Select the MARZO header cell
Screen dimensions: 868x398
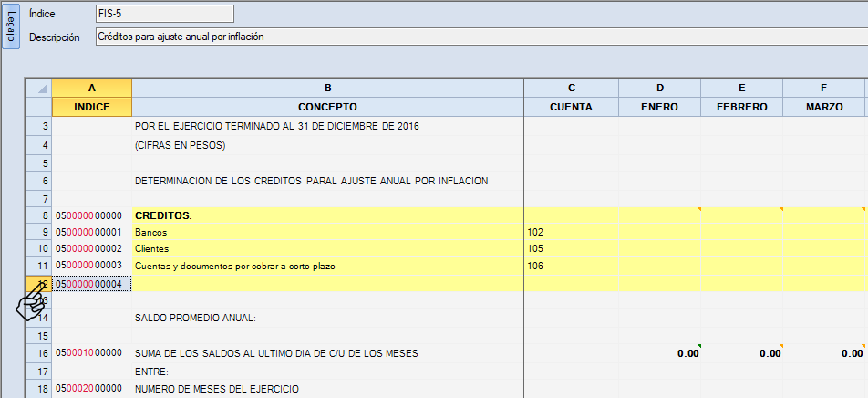point(823,107)
